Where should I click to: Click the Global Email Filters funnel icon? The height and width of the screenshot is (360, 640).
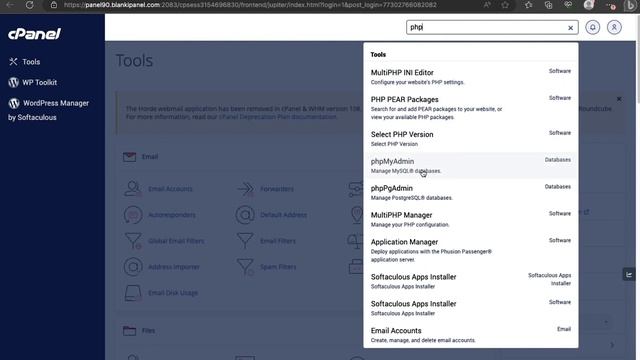[x=133, y=241]
